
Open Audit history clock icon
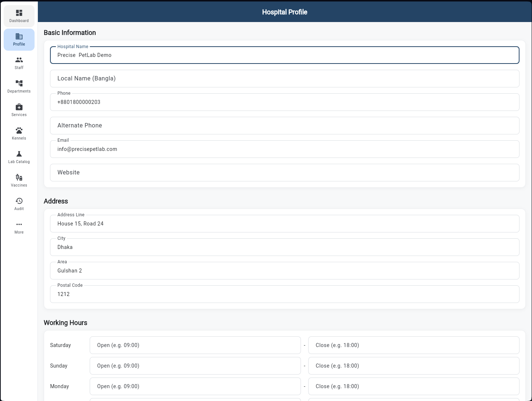19,201
